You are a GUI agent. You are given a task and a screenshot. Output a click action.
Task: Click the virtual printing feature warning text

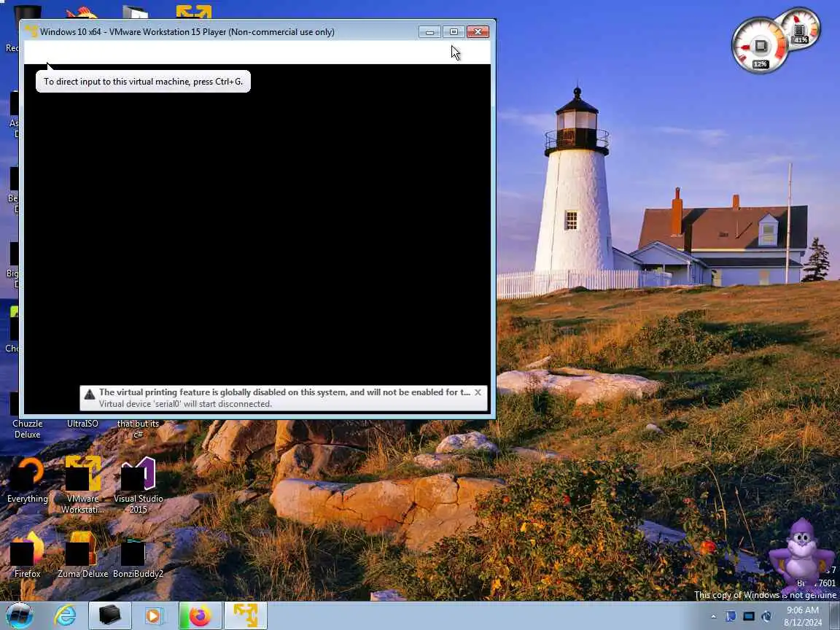point(284,392)
